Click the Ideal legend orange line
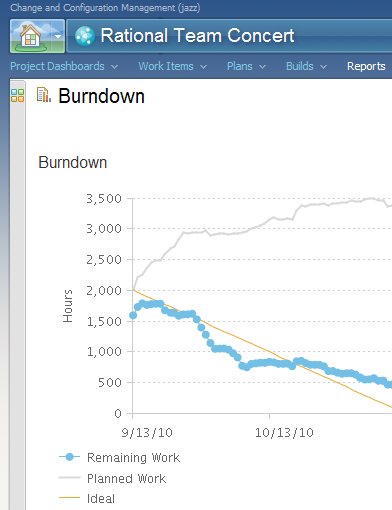The width and height of the screenshot is (392, 510). pyautogui.click(x=69, y=498)
